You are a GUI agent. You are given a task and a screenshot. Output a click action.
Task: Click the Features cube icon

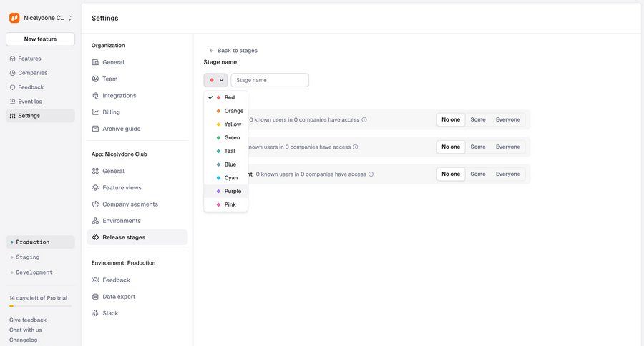pyautogui.click(x=12, y=59)
